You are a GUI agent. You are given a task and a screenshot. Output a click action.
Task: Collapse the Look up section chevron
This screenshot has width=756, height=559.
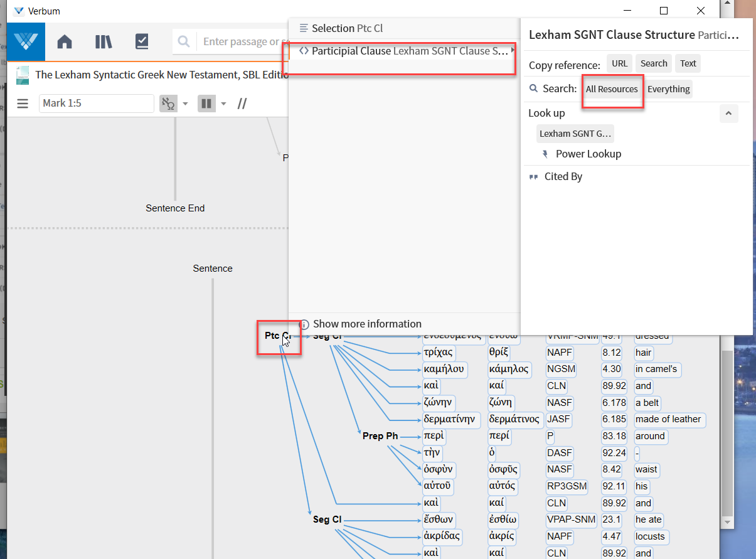click(728, 114)
